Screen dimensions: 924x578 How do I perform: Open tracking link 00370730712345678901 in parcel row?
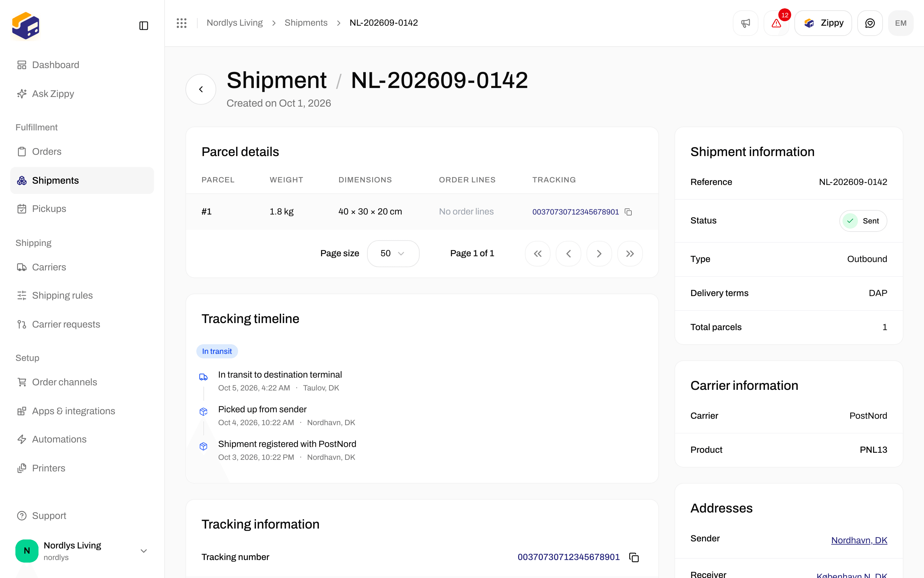click(575, 212)
